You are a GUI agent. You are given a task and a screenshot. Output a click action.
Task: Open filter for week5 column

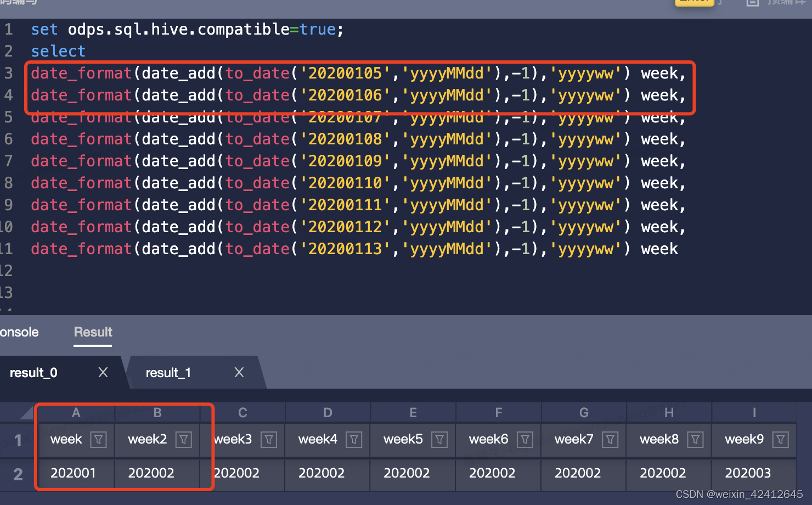point(439,440)
